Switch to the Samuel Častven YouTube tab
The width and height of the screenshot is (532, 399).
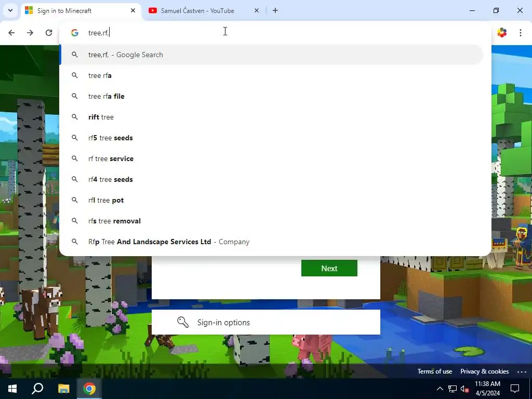(x=204, y=11)
